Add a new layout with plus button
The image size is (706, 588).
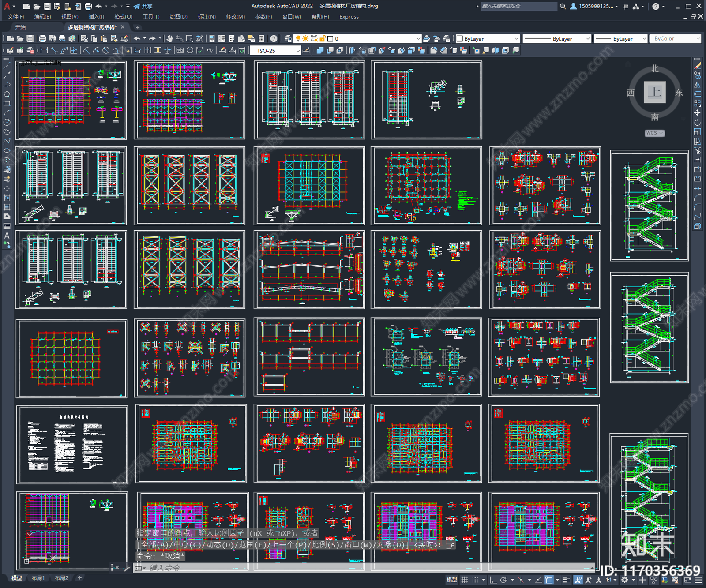pos(80,578)
